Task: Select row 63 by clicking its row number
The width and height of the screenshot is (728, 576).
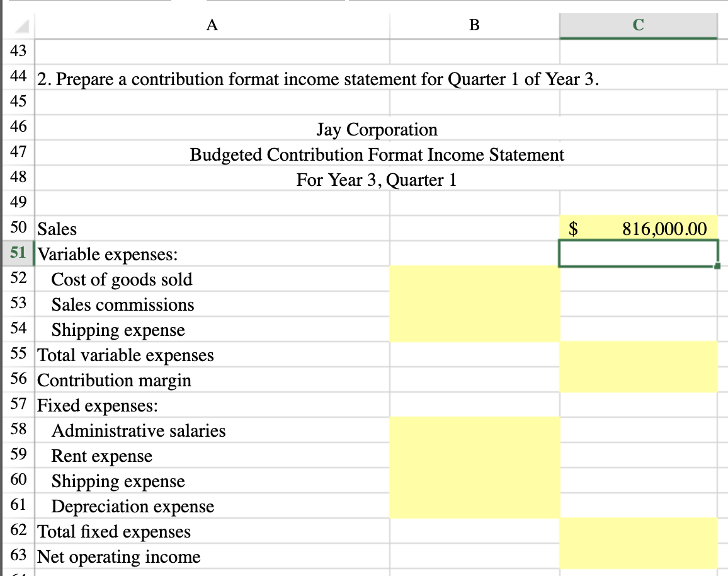Action: [18, 557]
